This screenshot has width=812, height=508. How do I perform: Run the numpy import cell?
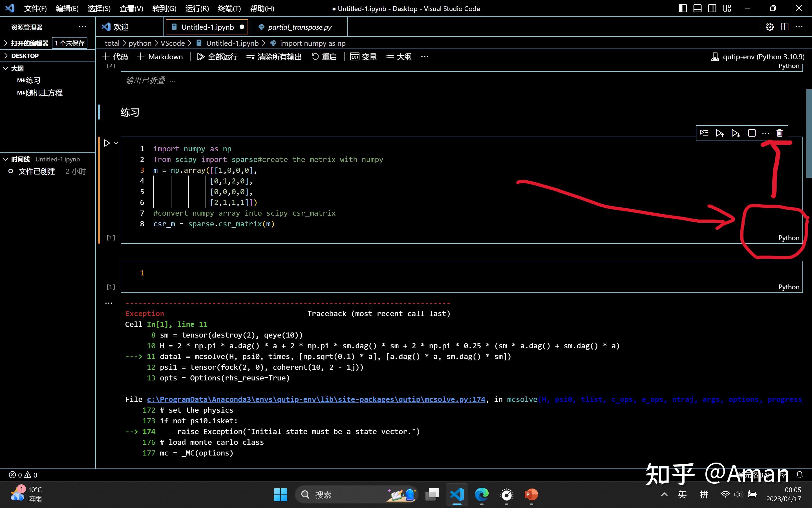coord(107,143)
